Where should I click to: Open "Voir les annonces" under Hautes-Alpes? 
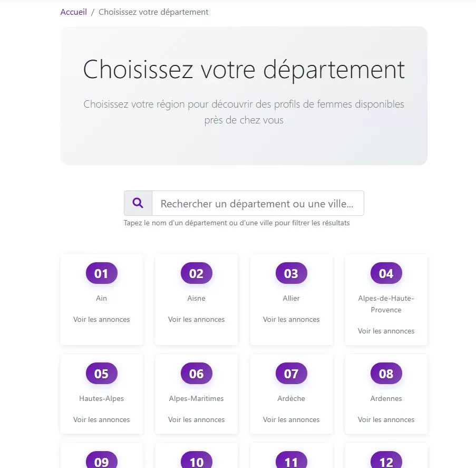point(101,419)
